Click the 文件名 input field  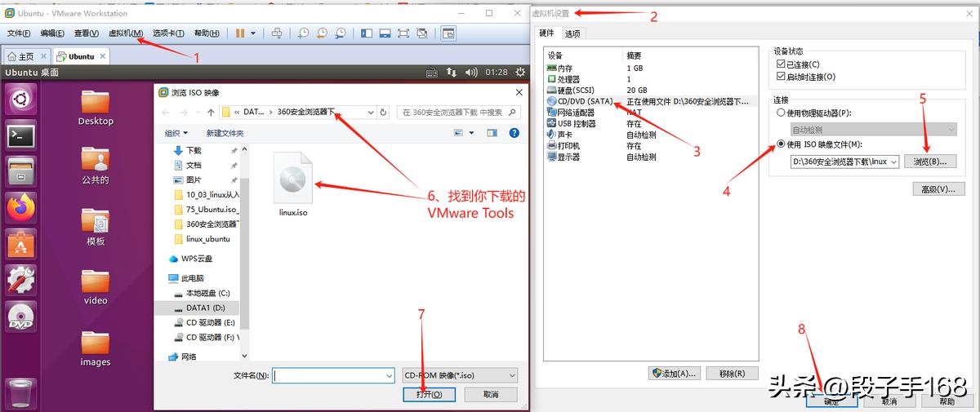[333, 375]
